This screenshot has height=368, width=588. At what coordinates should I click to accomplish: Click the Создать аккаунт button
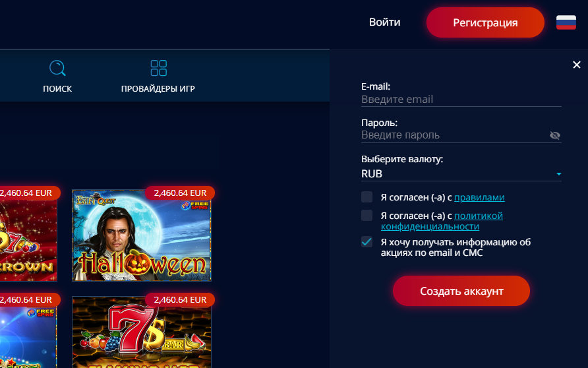click(461, 291)
